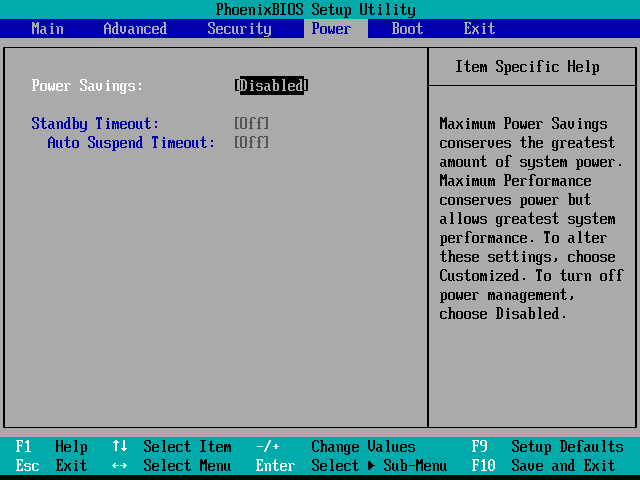The width and height of the screenshot is (640, 480).
Task: Change the Power Savings Disabled value
Action: [271, 86]
